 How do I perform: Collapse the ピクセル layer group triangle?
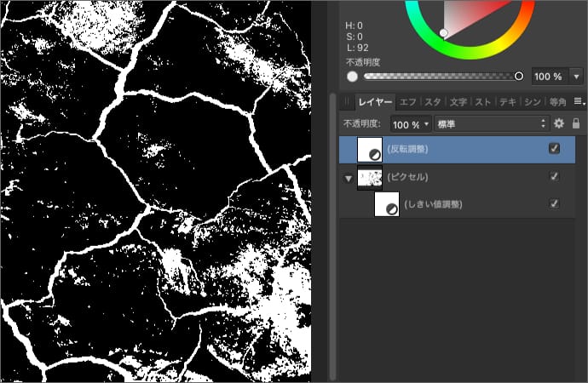tap(348, 178)
